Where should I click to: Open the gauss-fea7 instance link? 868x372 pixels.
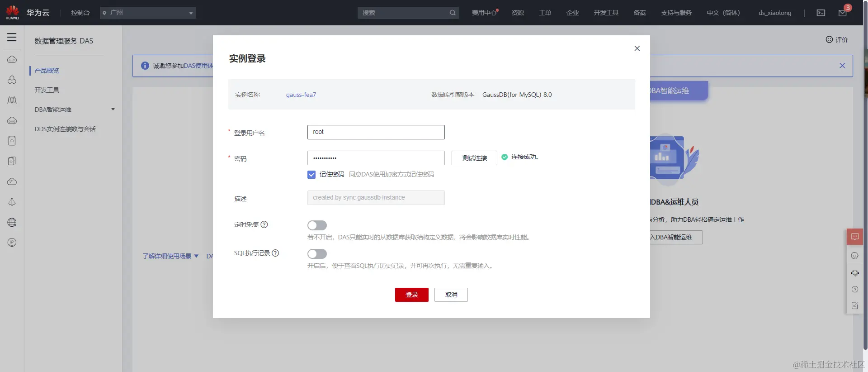click(301, 95)
